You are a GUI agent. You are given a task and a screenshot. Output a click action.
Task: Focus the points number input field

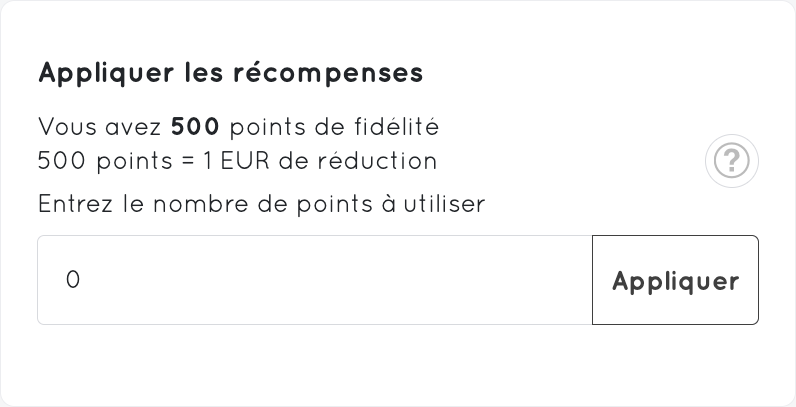[x=314, y=280]
